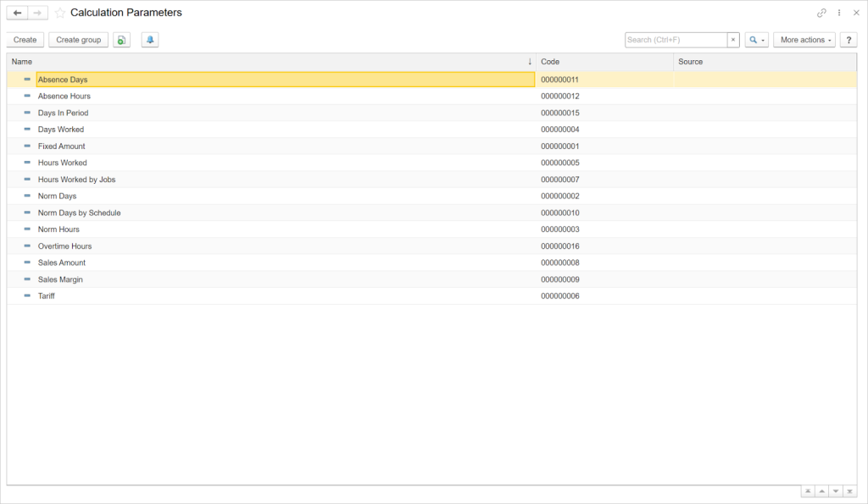Click the green create-by-copying icon
Viewport: 868px width, 504px height.
(x=120, y=40)
